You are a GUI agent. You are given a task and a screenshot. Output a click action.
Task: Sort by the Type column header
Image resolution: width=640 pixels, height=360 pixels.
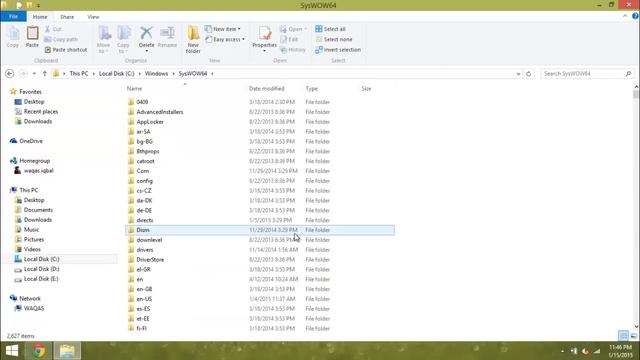point(311,89)
